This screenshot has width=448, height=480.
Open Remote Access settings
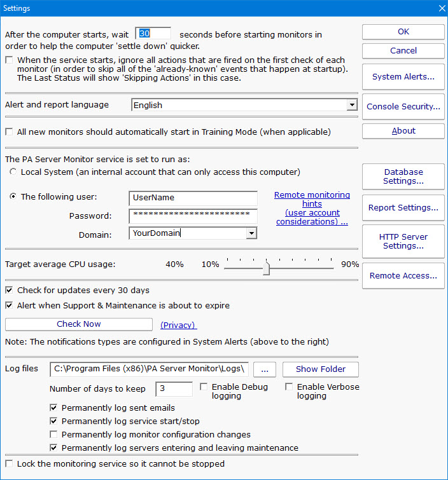403,276
